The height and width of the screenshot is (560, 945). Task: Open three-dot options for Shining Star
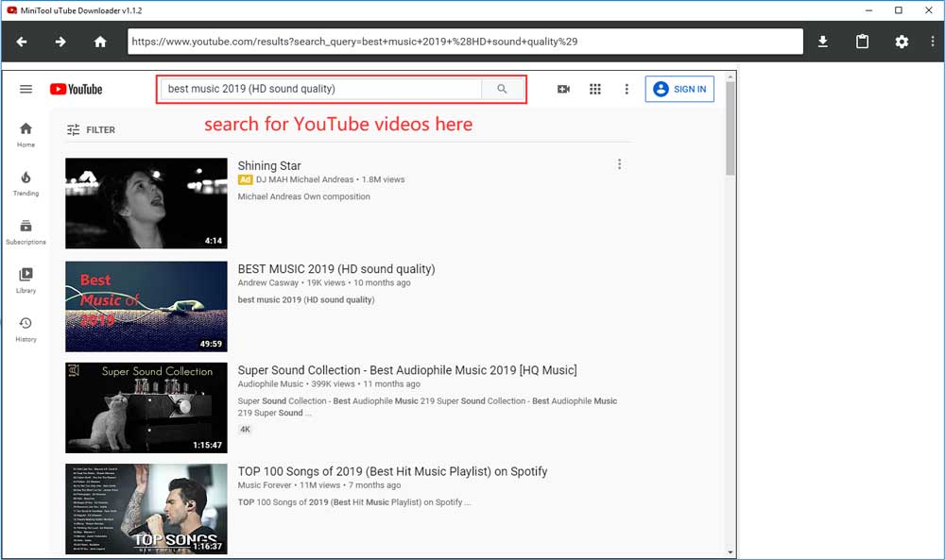point(619,164)
